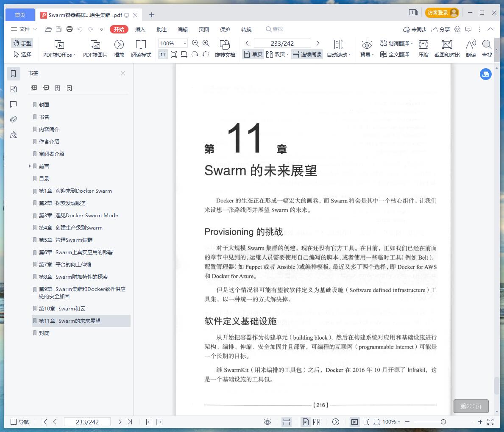Select the 开始 ribbon tab

point(119,29)
